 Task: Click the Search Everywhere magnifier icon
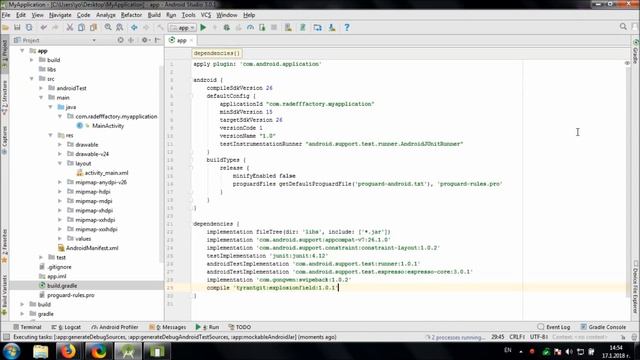tap(623, 27)
